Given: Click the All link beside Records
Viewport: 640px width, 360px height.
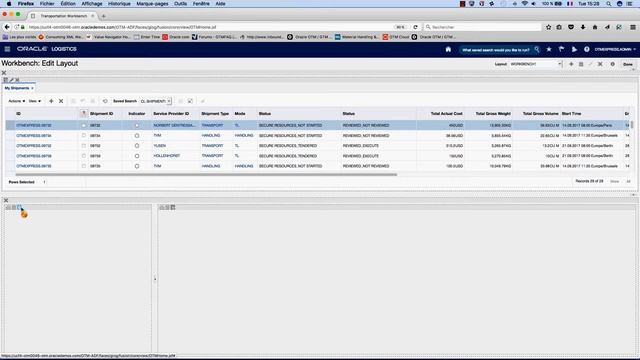Looking at the screenshot, I should [628, 181].
